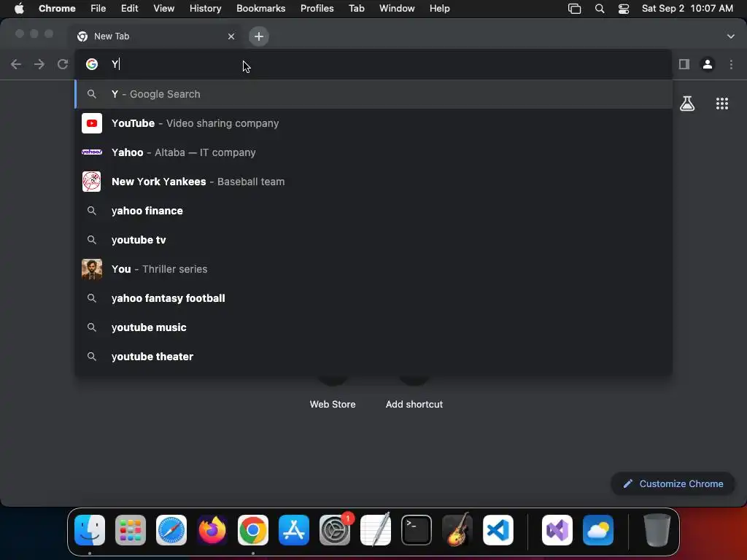Click the Web Store shortcut label
The height and width of the screenshot is (560, 747).
click(x=333, y=404)
